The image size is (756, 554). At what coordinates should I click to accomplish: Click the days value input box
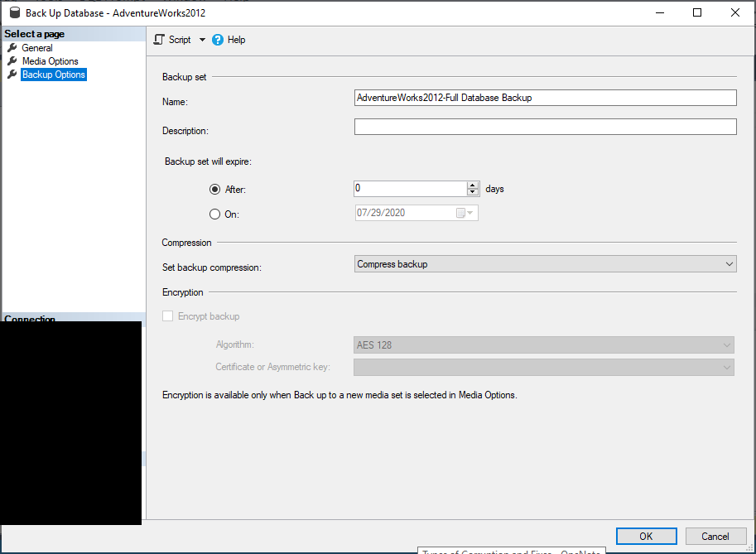[411, 189]
